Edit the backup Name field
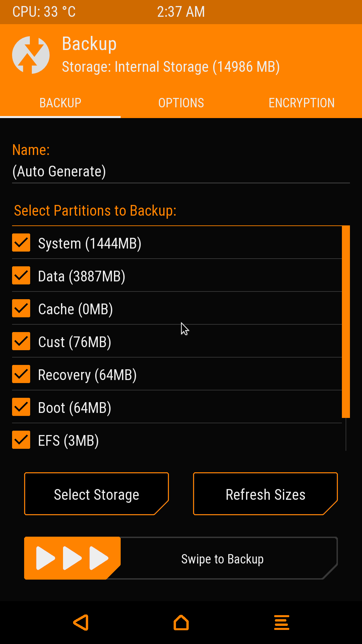The image size is (362, 644). point(181,171)
